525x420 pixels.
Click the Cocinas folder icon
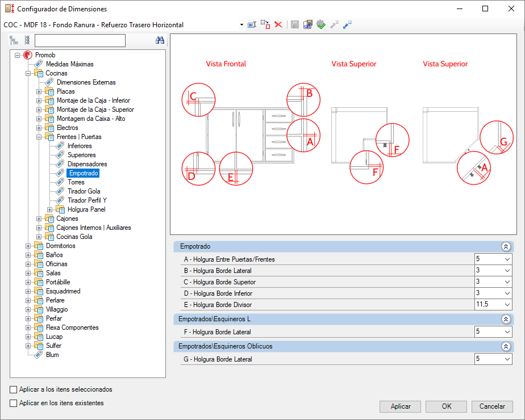coord(39,73)
